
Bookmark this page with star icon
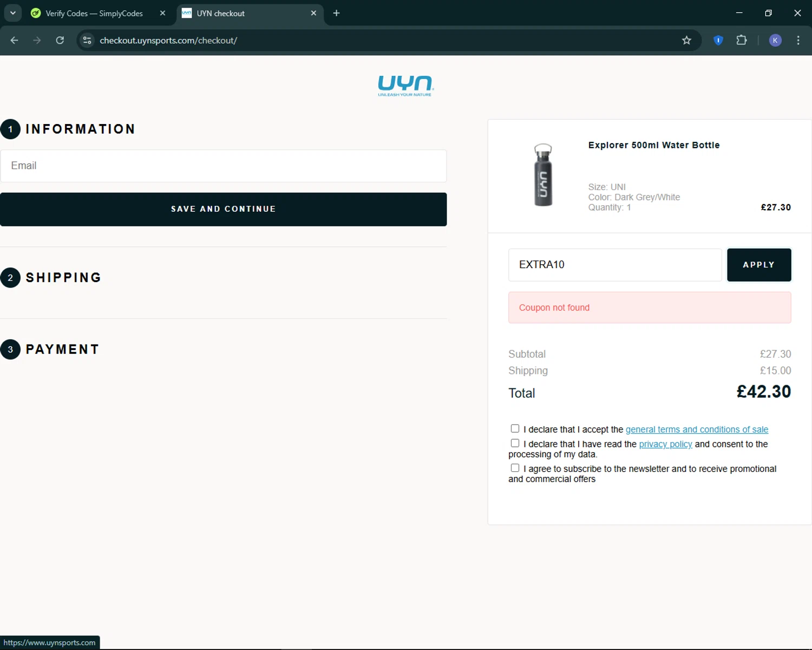[686, 40]
